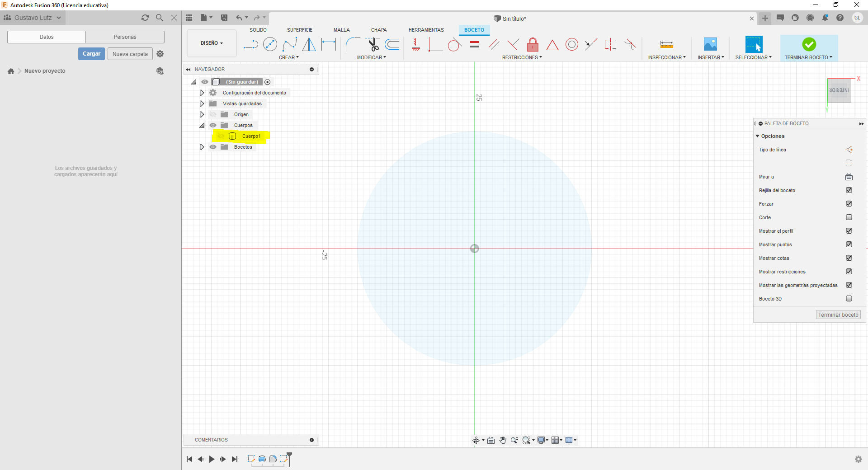Viewport: 868px width, 470px height.
Task: Toggle Mostrar el perfil checkbox
Action: click(x=849, y=231)
